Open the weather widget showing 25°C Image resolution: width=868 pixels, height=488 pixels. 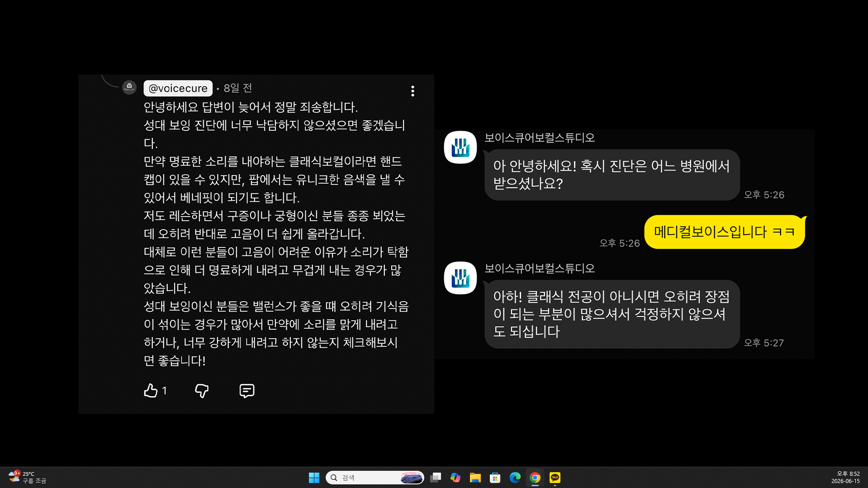point(28,477)
